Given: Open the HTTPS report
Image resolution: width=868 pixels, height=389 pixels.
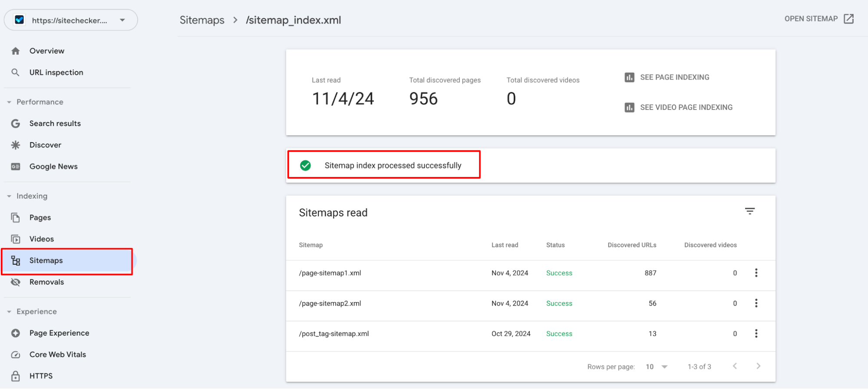Looking at the screenshot, I should tap(41, 376).
